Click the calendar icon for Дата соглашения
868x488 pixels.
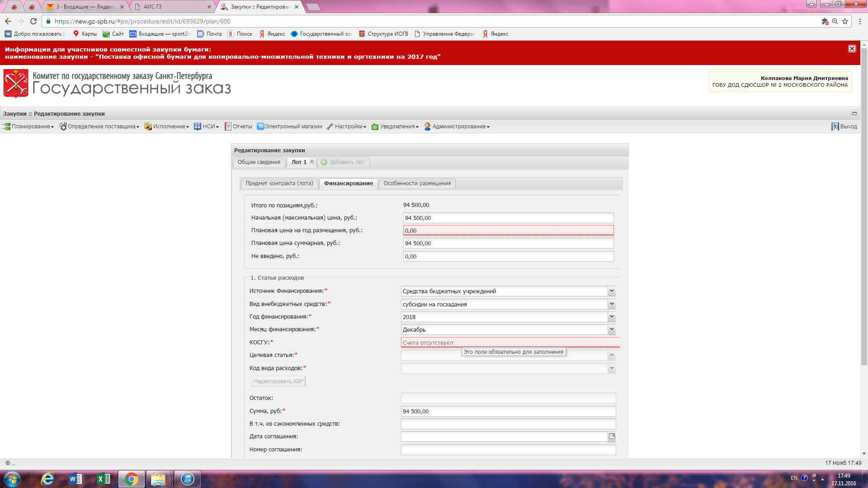[x=612, y=436]
